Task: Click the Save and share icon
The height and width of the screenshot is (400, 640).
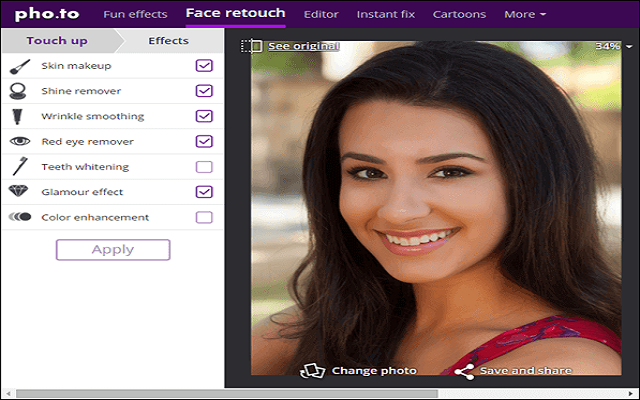Action: pos(464,371)
